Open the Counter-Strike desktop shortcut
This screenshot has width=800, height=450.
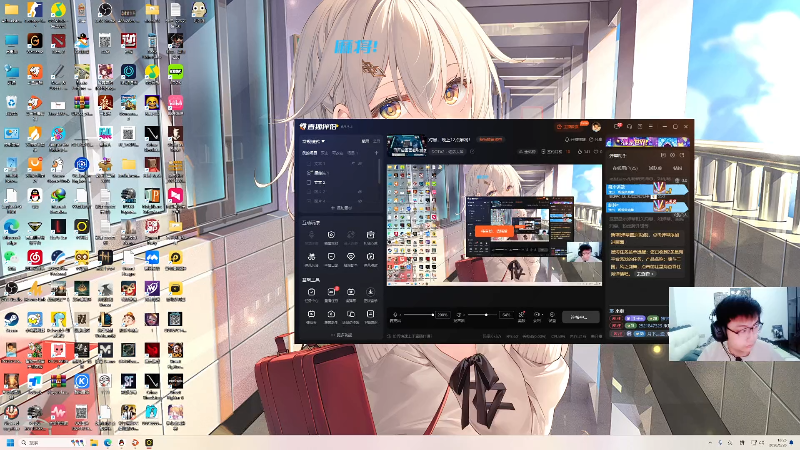[x=35, y=10]
